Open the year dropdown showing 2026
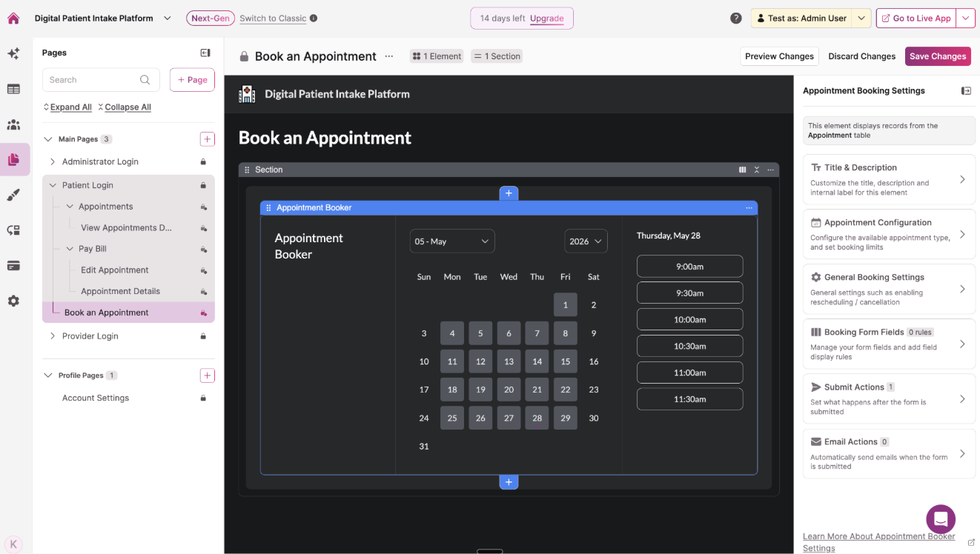Image resolution: width=980 pixels, height=554 pixels. pos(586,241)
